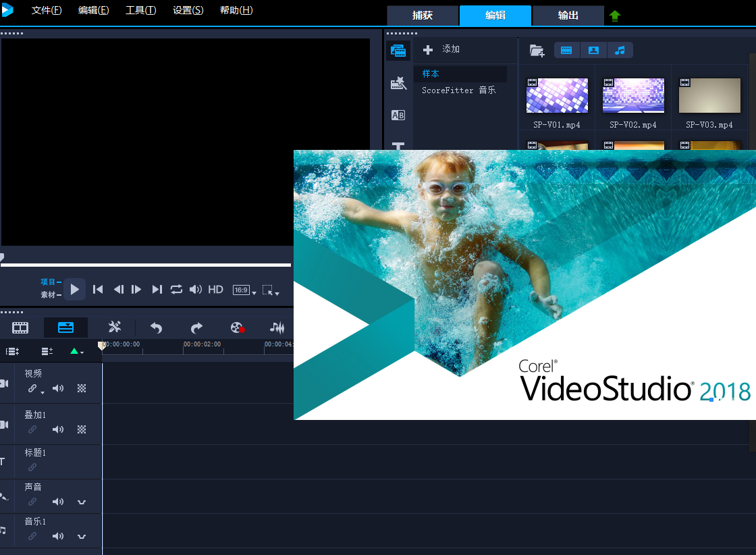Click 添加 to add a library folder

(x=441, y=49)
